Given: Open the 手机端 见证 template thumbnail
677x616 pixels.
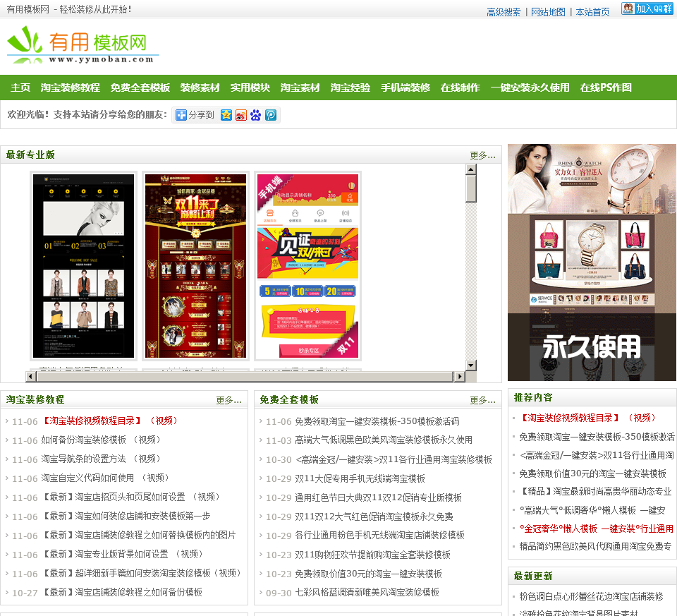Looking at the screenshot, I should pos(308,266).
